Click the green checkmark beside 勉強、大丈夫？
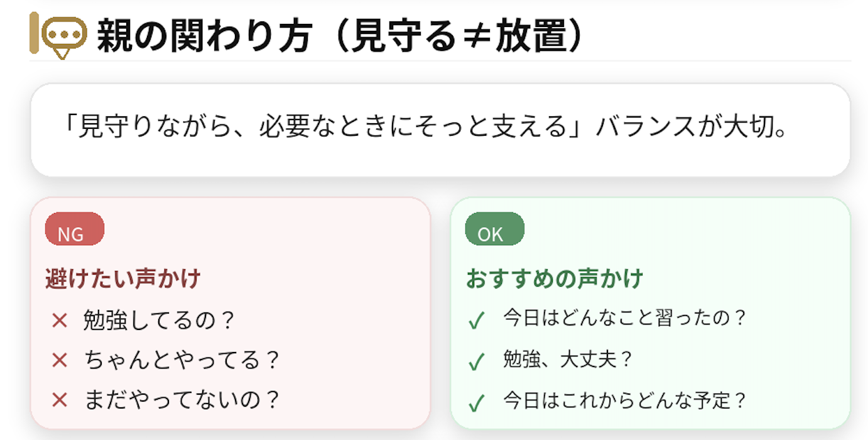Screen dimensions: 868x440 point(477,361)
